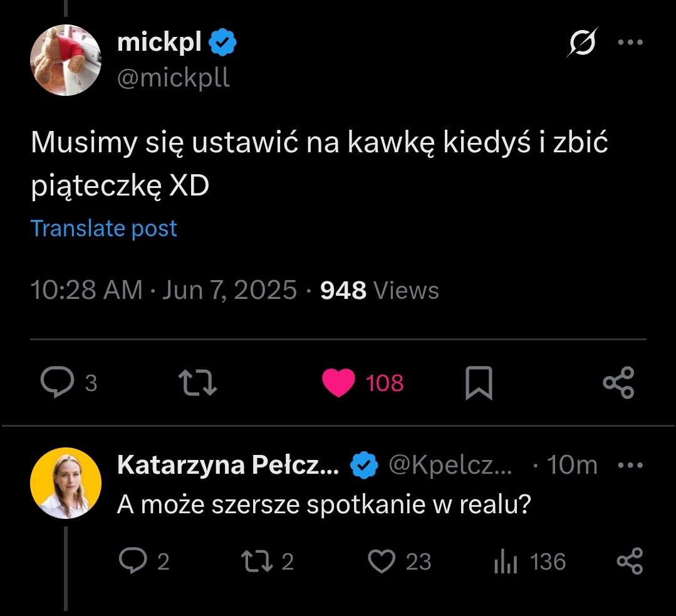Open Katarzyna Pełcz's profile avatar
Screen dimensions: 676x616
click(x=66, y=483)
